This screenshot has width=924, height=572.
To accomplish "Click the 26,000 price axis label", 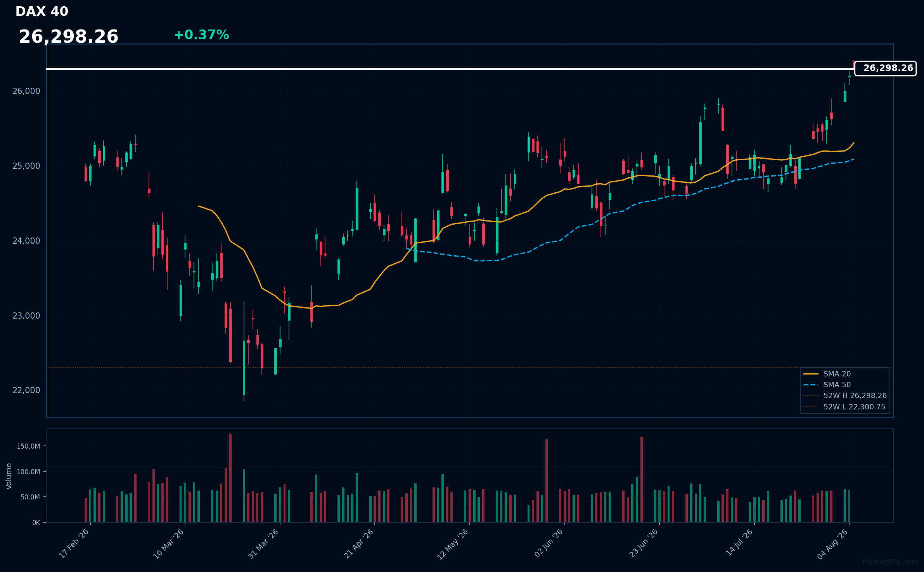I will pos(26,91).
